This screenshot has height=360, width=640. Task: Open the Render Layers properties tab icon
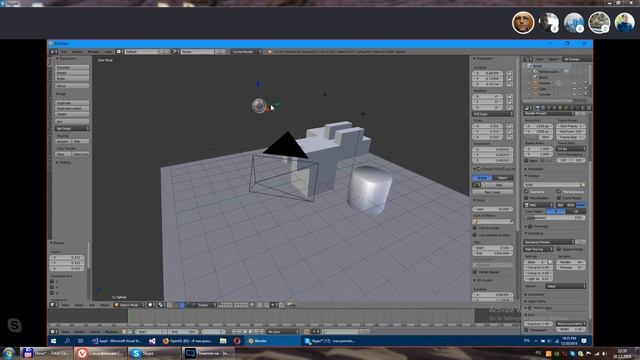click(x=543, y=108)
